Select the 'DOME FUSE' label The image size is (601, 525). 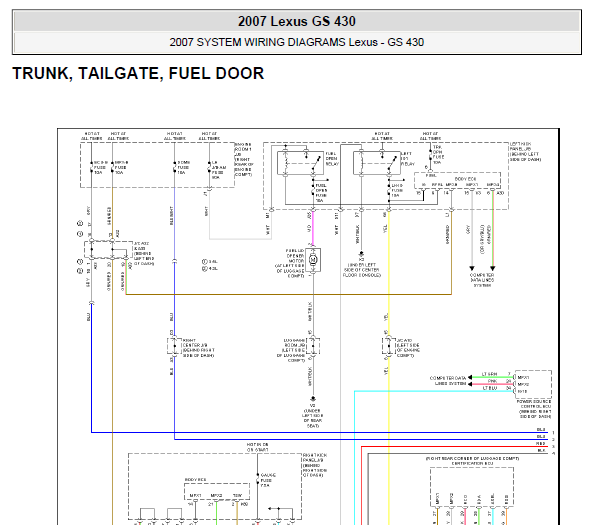[184, 167]
